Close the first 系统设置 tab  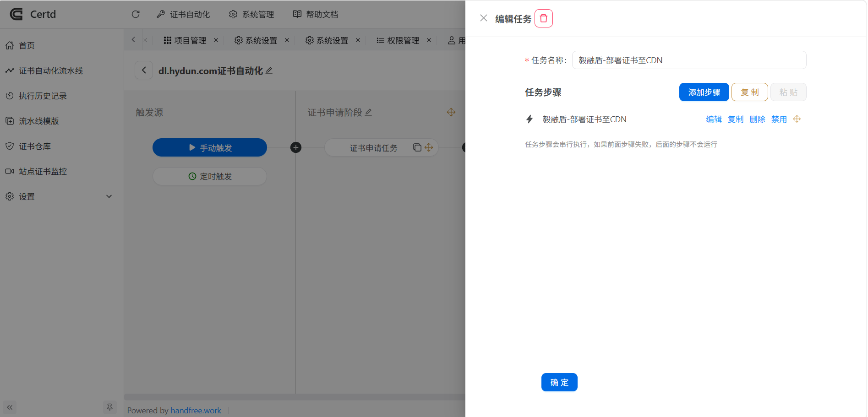click(x=287, y=40)
